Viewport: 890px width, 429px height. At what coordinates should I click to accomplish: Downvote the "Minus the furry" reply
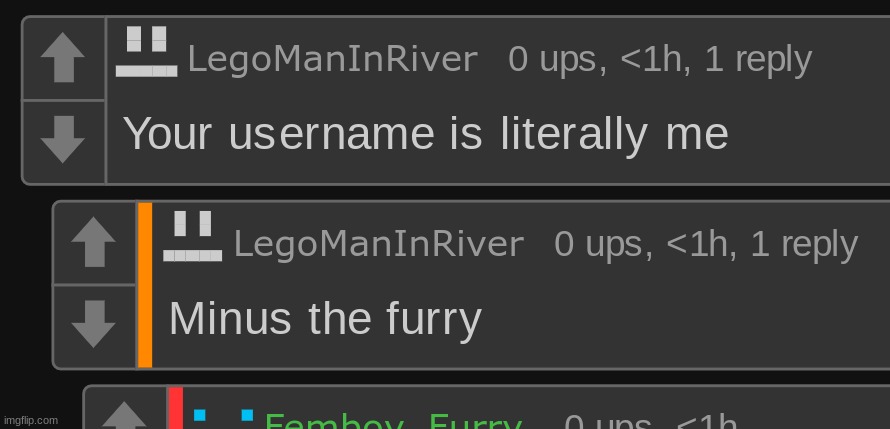point(94,325)
